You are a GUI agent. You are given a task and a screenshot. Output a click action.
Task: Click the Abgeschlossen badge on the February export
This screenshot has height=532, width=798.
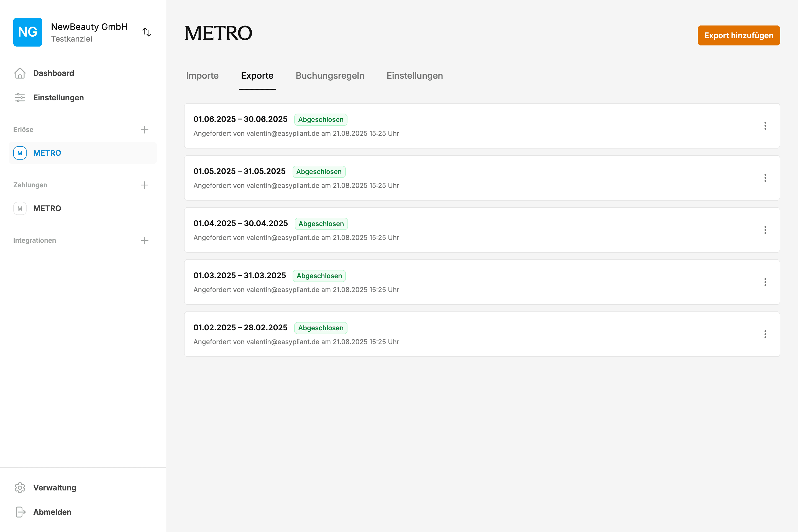(x=320, y=328)
